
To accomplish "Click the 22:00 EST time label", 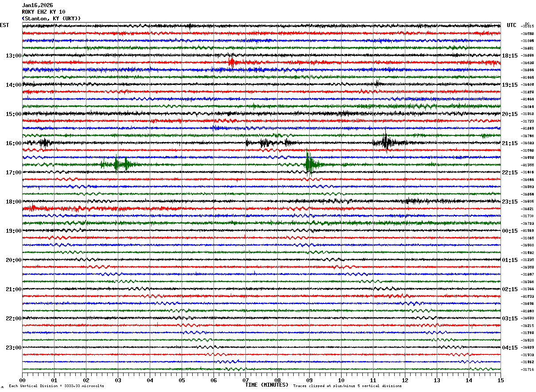I will click(x=14, y=318).
